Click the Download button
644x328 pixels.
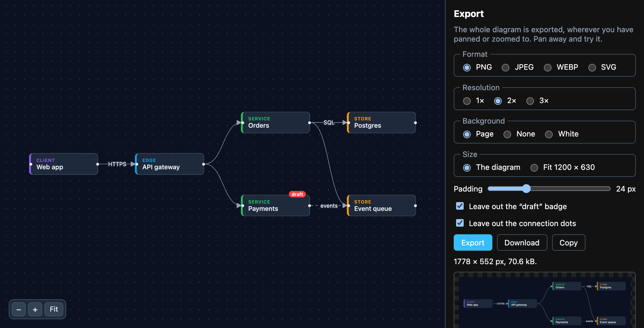522,242
